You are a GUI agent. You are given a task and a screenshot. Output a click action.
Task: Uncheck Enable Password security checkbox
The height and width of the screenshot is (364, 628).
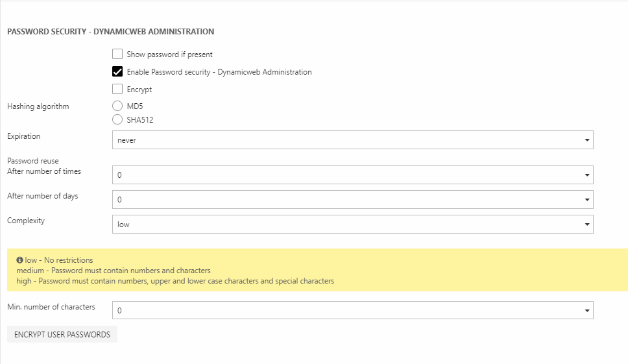[x=117, y=72]
